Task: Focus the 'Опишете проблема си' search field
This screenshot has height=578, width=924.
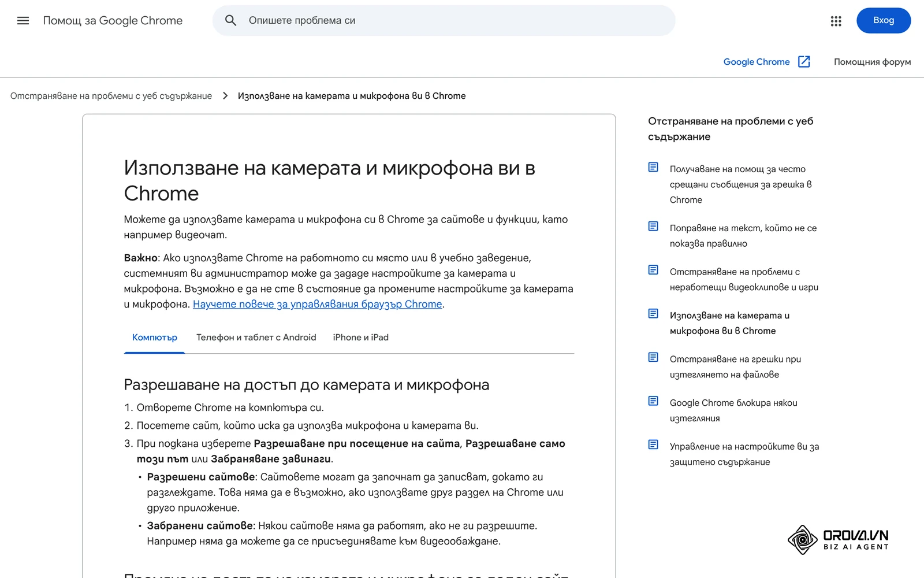Action: pyautogui.click(x=444, y=21)
